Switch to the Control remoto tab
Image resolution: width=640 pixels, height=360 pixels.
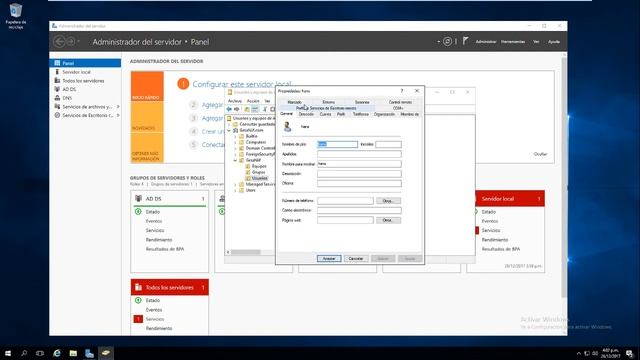(400, 102)
